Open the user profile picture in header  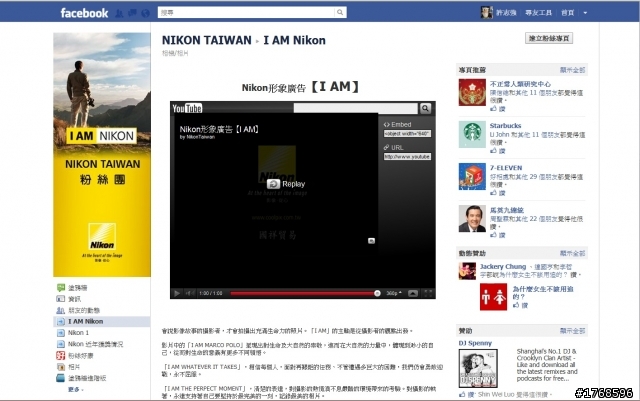click(486, 13)
